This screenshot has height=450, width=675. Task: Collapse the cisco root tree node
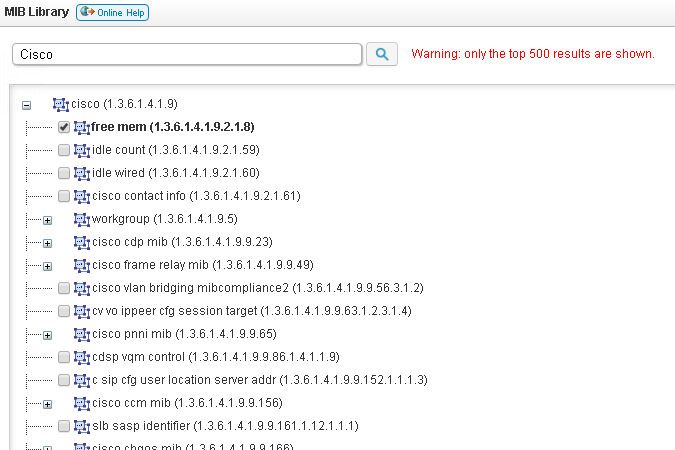pos(27,105)
